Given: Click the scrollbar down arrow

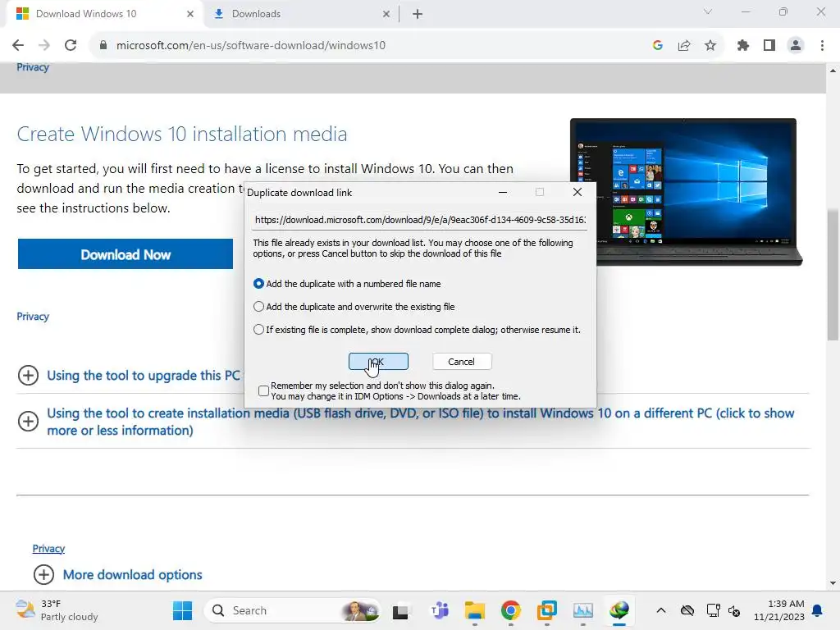Looking at the screenshot, I should 833,583.
